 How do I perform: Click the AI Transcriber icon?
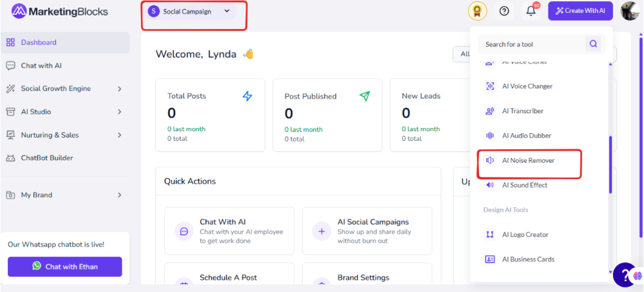point(490,111)
